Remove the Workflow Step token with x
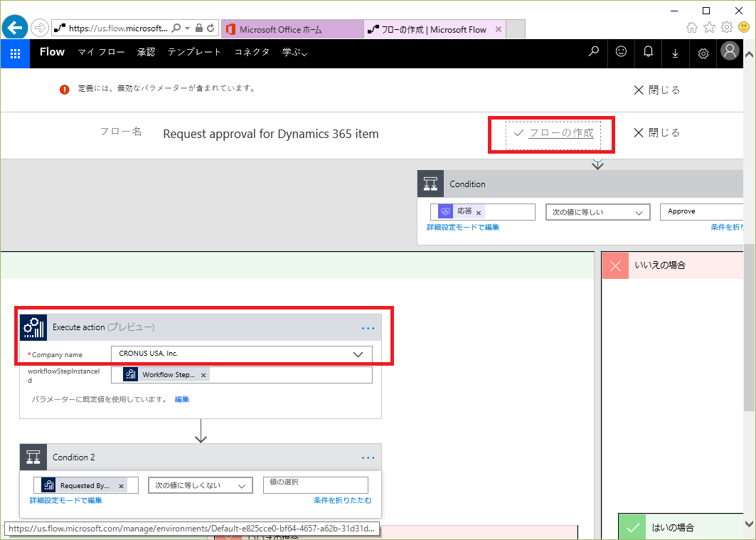Screen dimensions: 756x540 coord(203,375)
